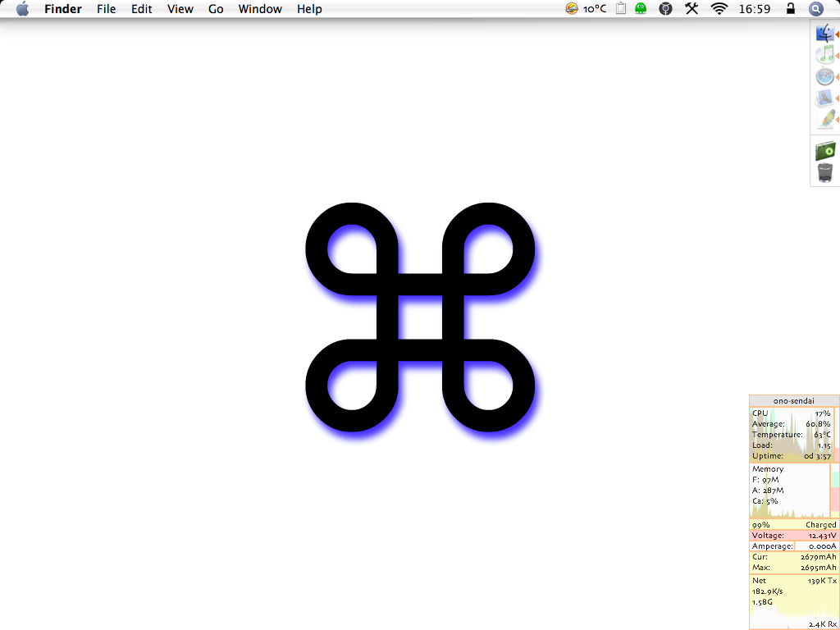This screenshot has width=840, height=630.
Task: Open the Wi-Fi status menu
Action: click(x=719, y=8)
